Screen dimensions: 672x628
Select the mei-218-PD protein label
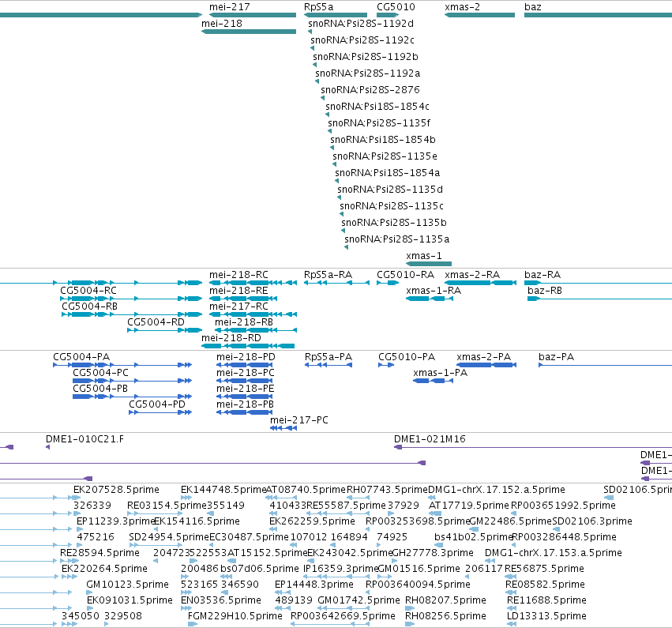pyautogui.click(x=246, y=357)
